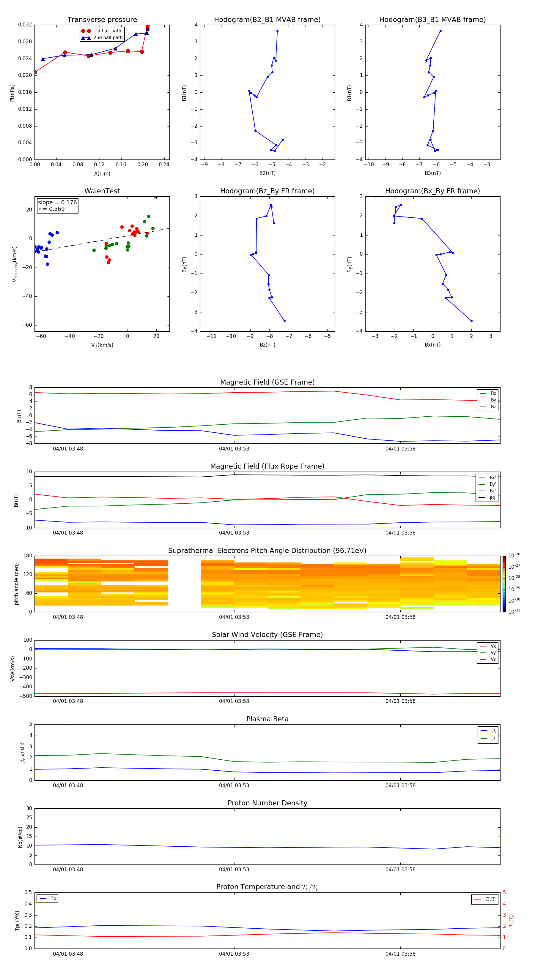Select 'Proton Temperature and Te/Tp' title

pos(267,887)
